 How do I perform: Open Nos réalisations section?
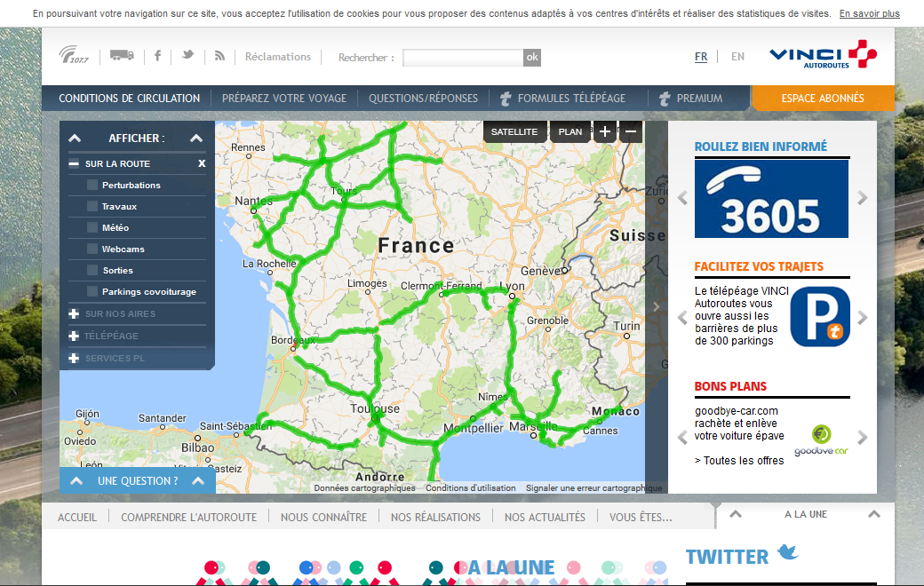pos(435,517)
